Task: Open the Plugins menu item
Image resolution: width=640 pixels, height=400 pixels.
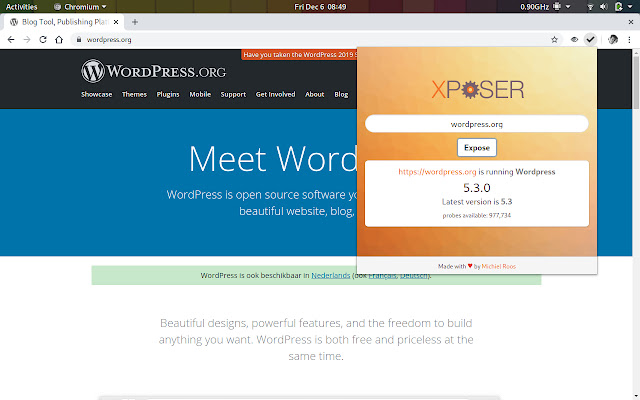Action: click(168, 94)
